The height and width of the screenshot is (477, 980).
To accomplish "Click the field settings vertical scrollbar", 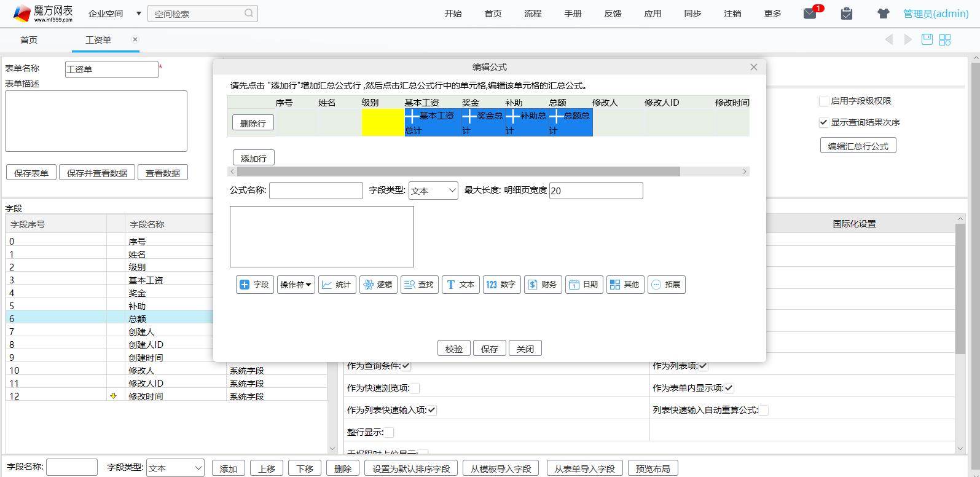I will pos(960,289).
